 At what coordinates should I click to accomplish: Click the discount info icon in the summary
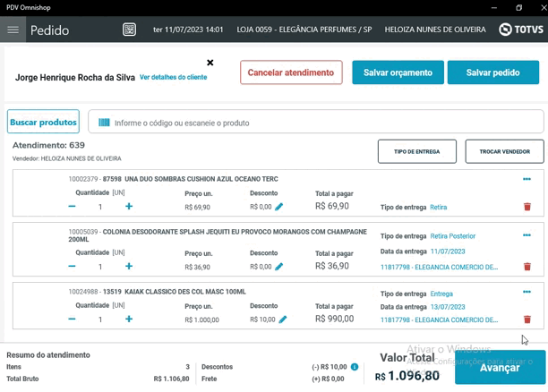pos(355,367)
